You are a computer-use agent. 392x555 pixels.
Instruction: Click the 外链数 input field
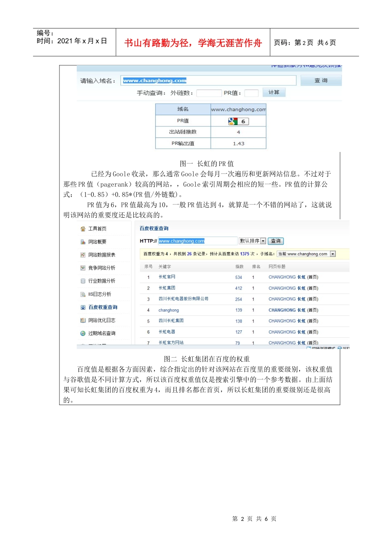pos(209,93)
